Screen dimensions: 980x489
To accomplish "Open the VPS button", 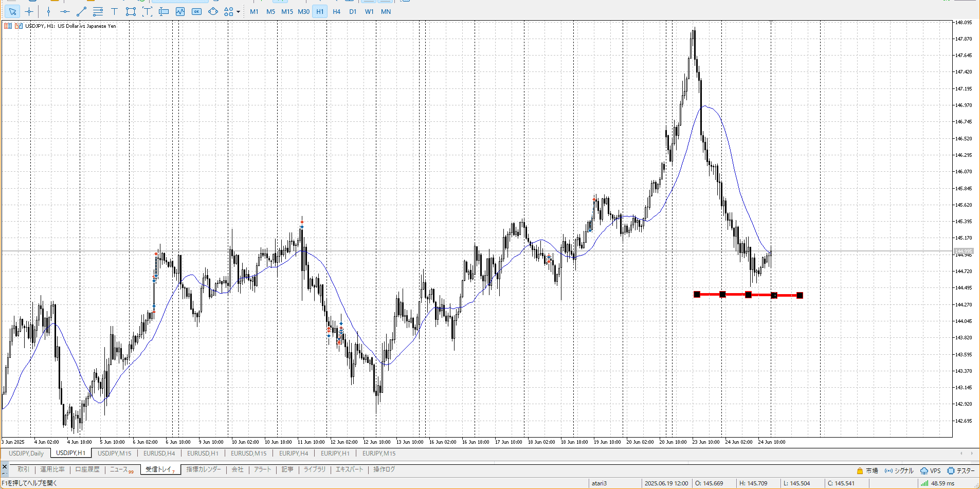I will click(x=931, y=470).
